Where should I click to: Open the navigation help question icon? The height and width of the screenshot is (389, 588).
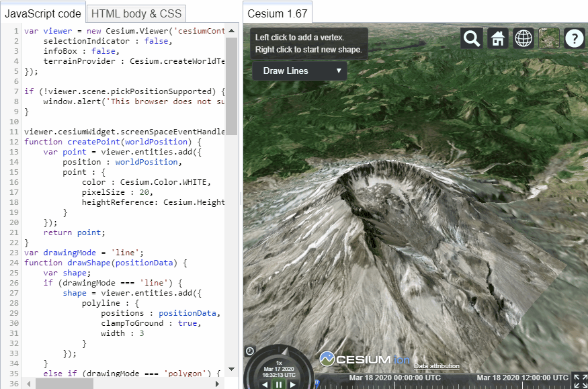pos(574,38)
